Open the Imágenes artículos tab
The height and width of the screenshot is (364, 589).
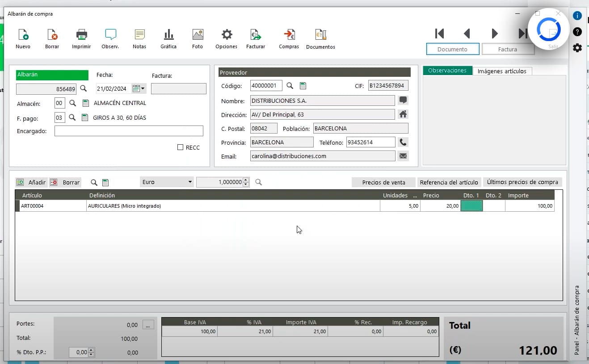(x=502, y=71)
